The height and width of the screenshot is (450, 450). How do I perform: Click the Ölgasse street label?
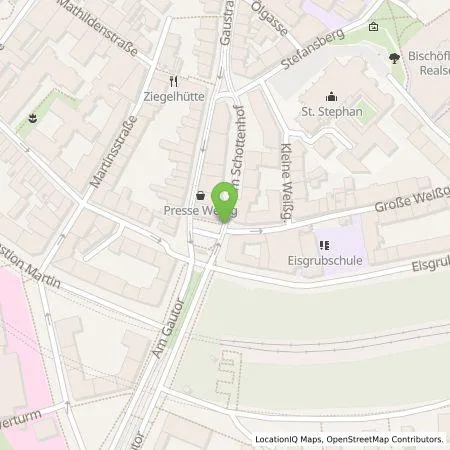[269, 18]
